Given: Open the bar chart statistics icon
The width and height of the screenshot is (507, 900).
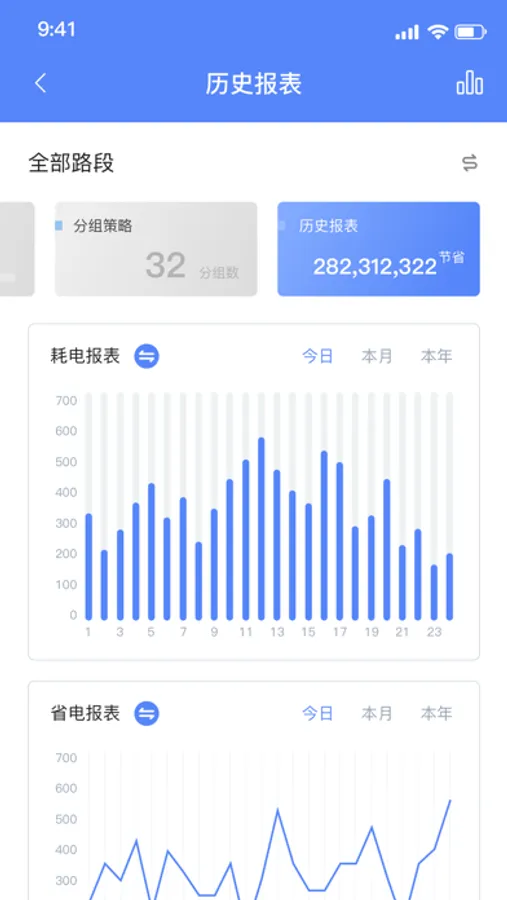Looking at the screenshot, I should pos(470,83).
